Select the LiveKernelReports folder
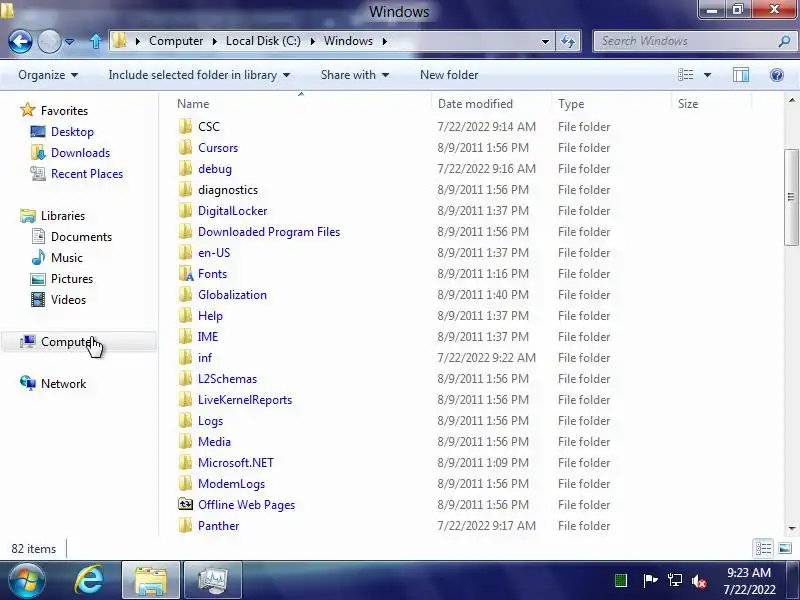Screen dimensions: 800x600 point(245,399)
